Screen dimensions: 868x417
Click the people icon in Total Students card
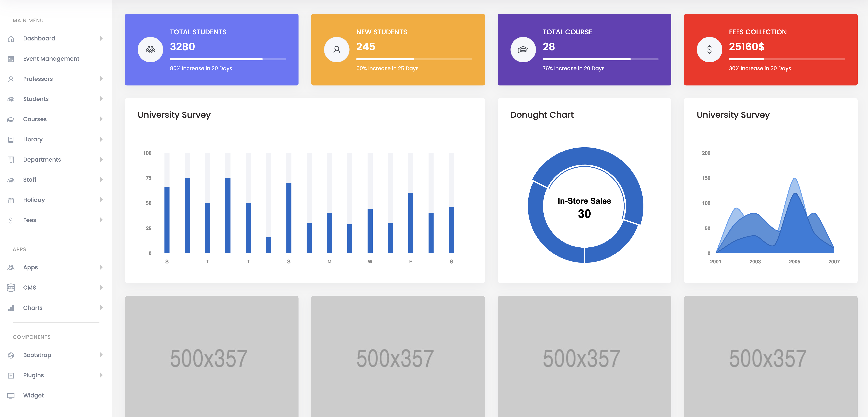(x=150, y=49)
